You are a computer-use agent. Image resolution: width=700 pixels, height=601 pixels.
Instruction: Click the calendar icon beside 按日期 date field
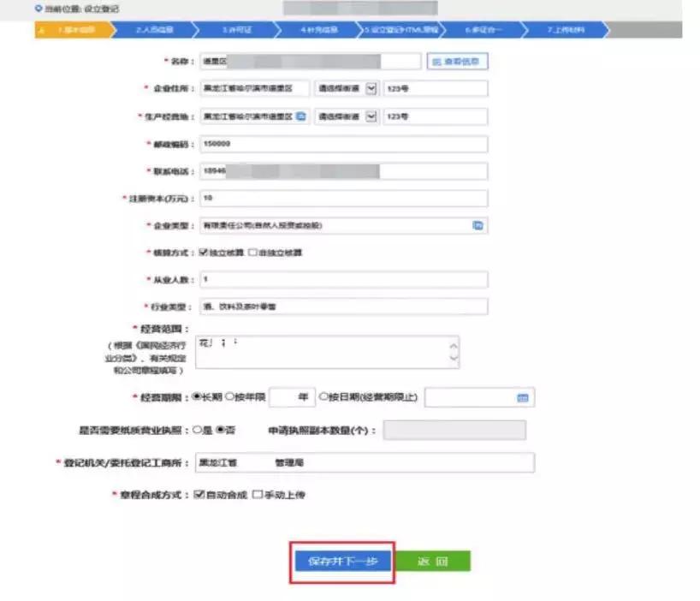[x=525, y=396]
